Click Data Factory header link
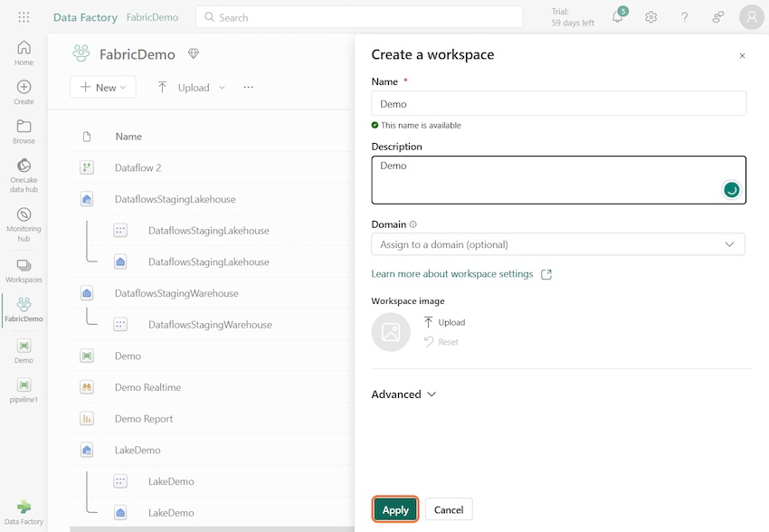The image size is (769, 532). 85,17
